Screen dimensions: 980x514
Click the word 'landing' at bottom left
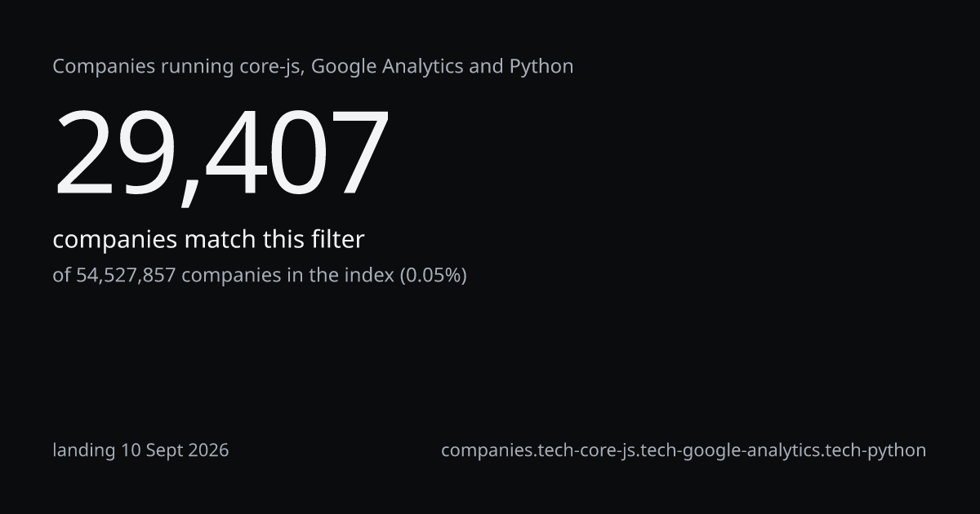coord(84,450)
